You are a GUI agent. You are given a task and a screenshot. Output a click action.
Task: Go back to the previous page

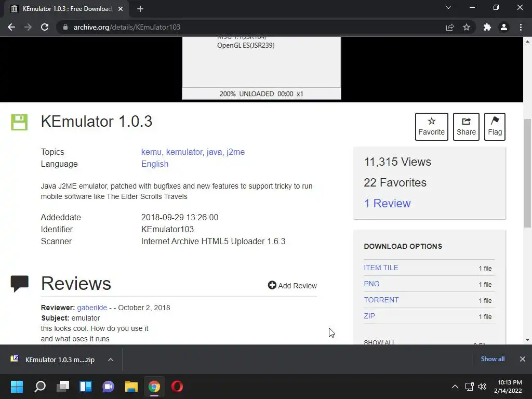pos(11,27)
